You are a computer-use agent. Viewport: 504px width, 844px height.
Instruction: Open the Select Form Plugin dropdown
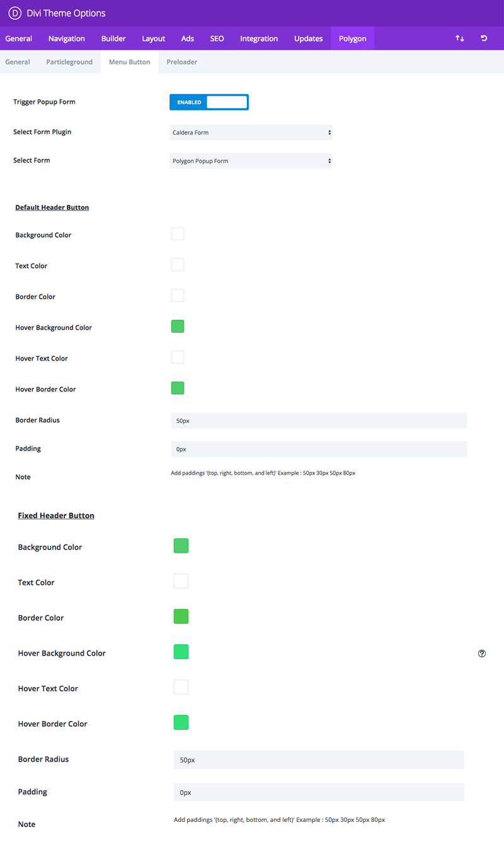coord(251,132)
